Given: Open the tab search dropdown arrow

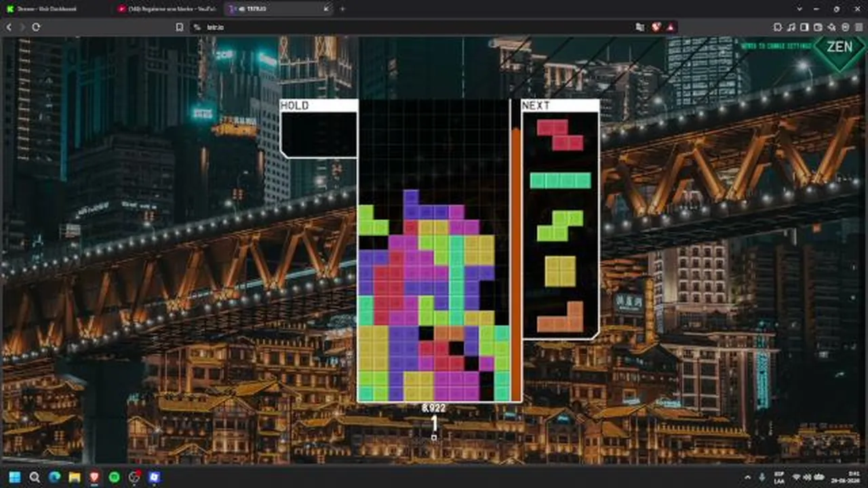Looking at the screenshot, I should tap(800, 9).
